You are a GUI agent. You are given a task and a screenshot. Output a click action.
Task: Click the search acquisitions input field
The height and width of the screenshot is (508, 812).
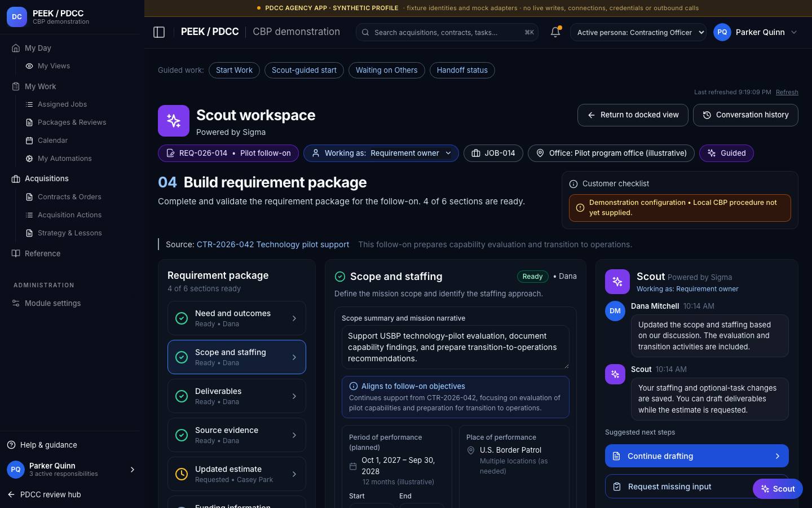click(x=447, y=32)
